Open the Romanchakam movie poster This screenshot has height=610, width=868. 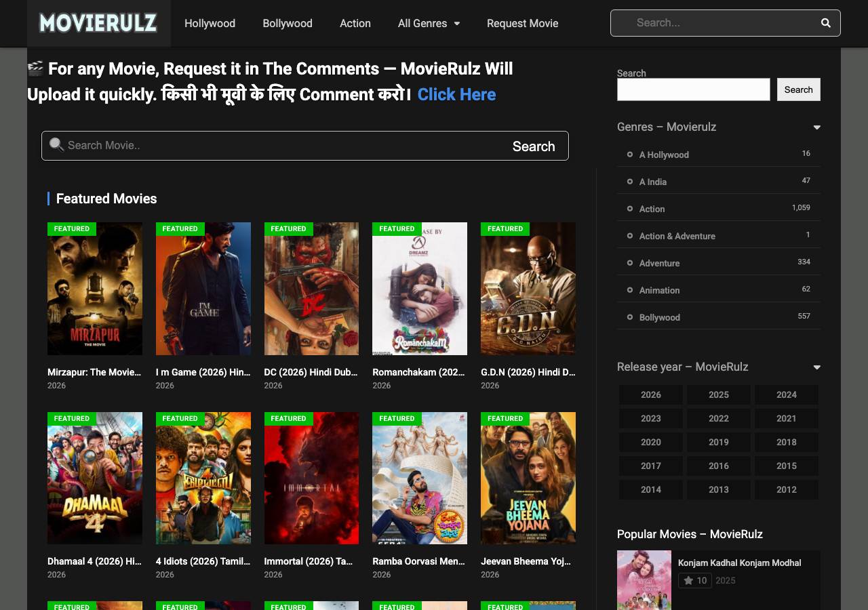click(x=420, y=289)
